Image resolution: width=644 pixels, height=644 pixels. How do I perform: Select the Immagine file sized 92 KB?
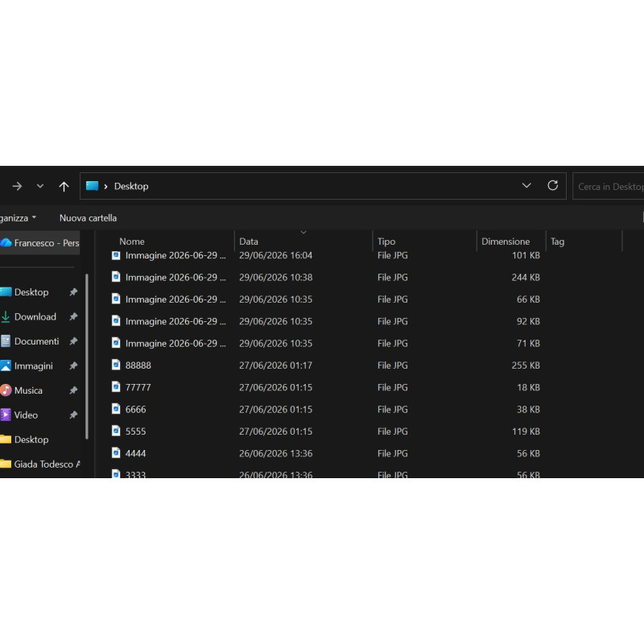click(x=326, y=321)
